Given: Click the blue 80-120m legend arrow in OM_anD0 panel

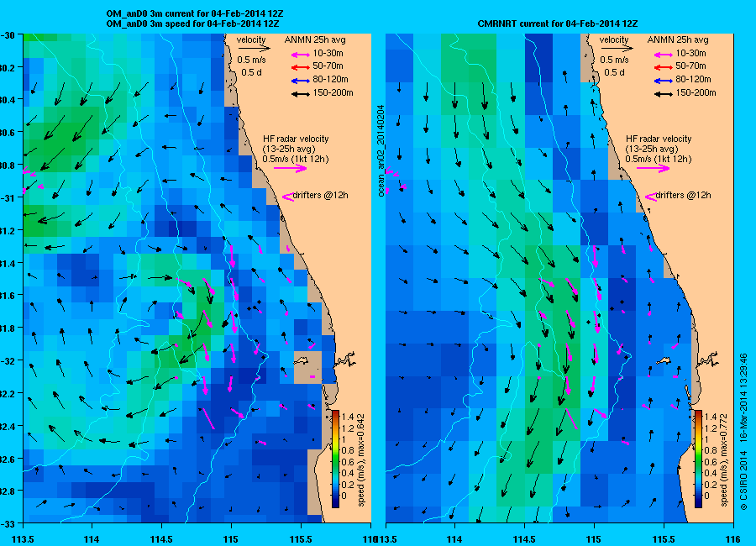Looking at the screenshot, I should coord(301,81).
